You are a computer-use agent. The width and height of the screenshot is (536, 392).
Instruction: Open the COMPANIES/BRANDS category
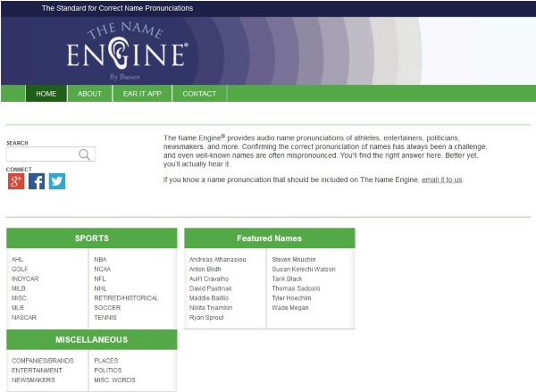[x=43, y=361]
